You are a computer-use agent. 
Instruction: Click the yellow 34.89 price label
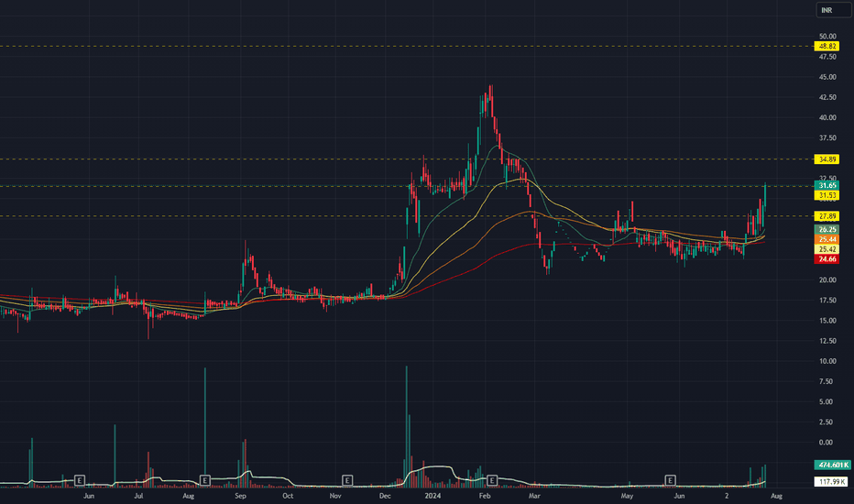(827, 159)
